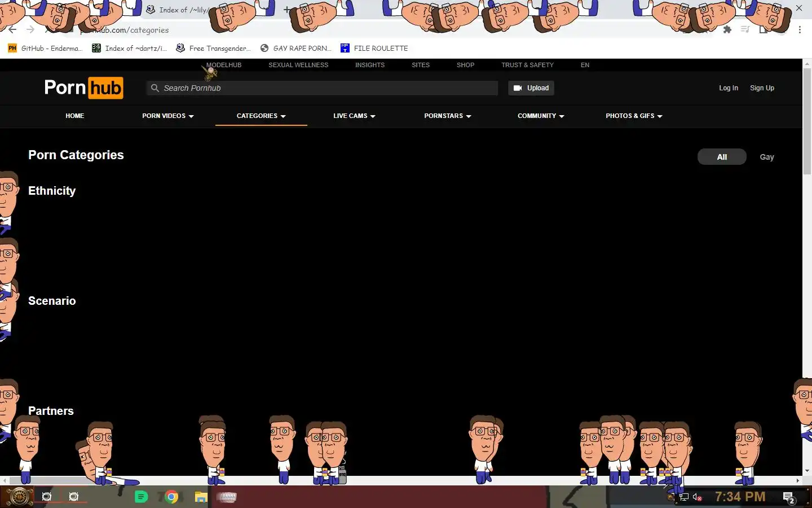Open SEXUAL WELLNESS in the top bar
Image resolution: width=812 pixels, height=508 pixels.
point(298,65)
